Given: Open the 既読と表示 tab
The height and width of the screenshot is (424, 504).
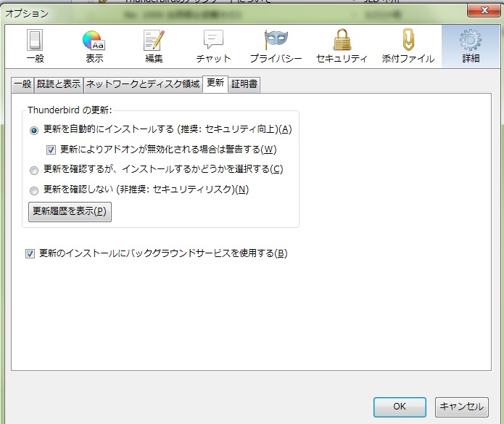Looking at the screenshot, I should (x=59, y=84).
